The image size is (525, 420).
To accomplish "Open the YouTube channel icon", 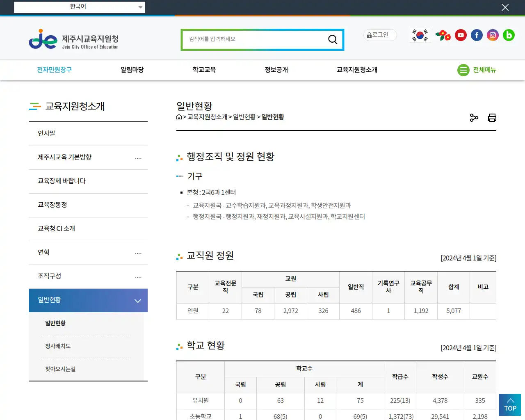I will tap(461, 35).
